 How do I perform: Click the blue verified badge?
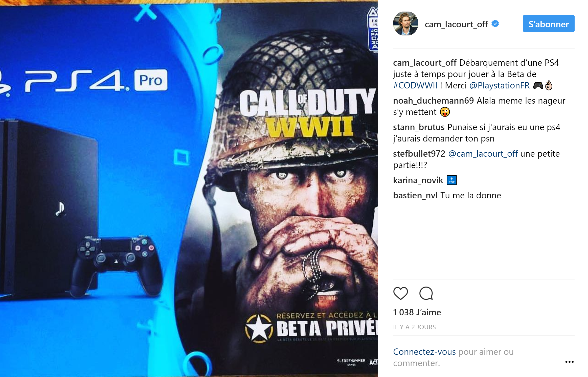(x=495, y=24)
